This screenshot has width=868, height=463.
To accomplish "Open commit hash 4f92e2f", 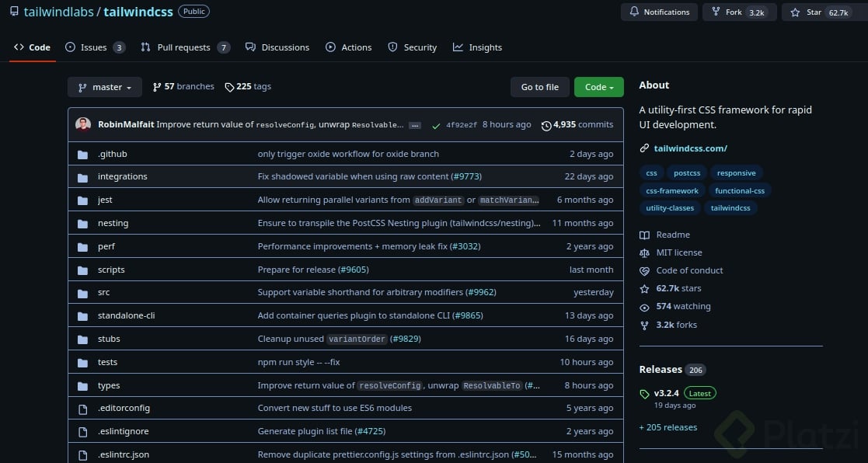I will tap(462, 125).
